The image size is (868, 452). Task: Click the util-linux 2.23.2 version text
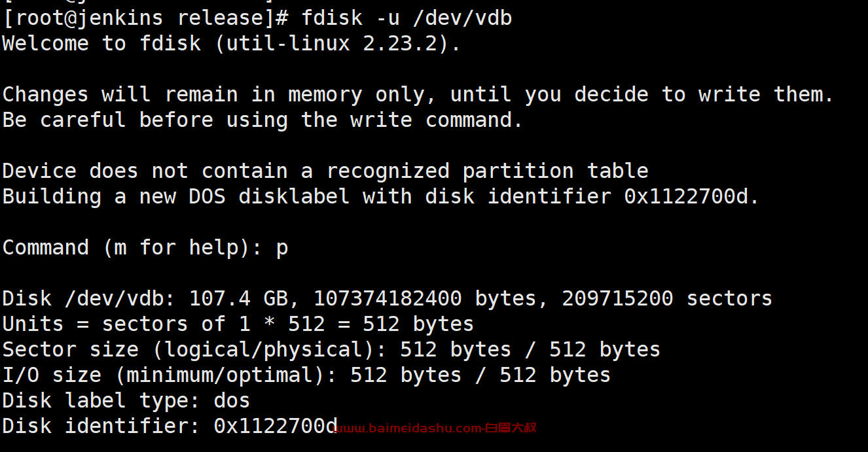tap(333, 44)
